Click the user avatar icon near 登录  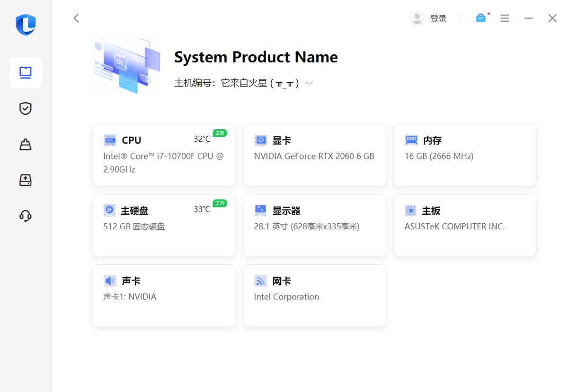point(417,18)
